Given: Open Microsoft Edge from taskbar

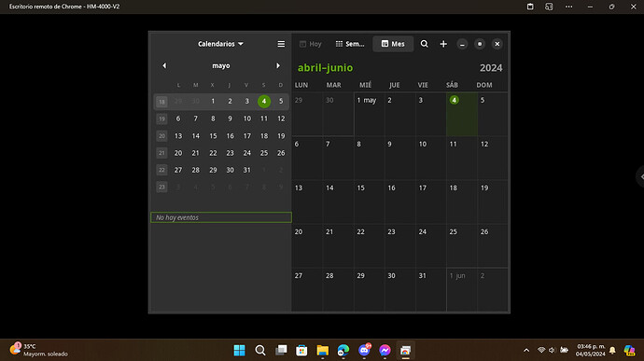Looking at the screenshot, I should (343, 351).
